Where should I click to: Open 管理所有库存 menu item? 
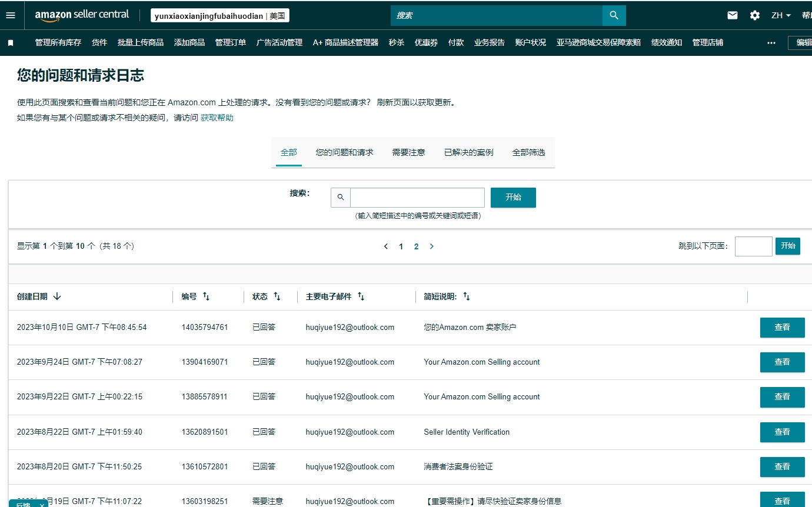(58, 42)
